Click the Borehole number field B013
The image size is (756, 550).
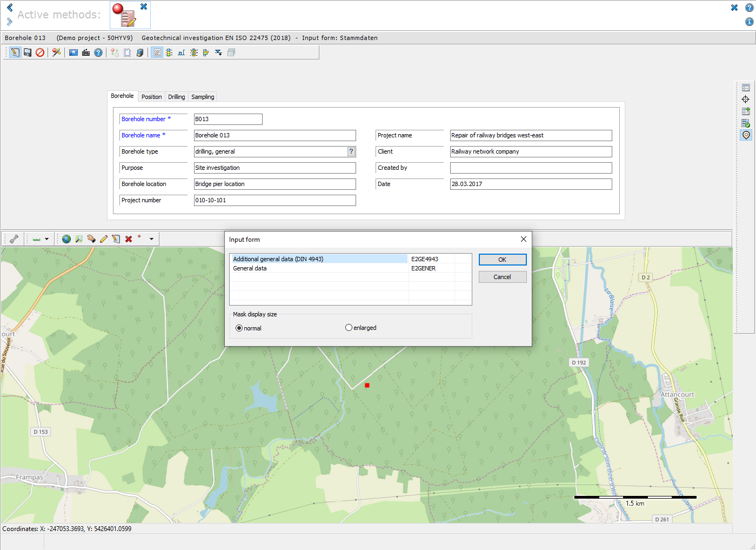228,119
